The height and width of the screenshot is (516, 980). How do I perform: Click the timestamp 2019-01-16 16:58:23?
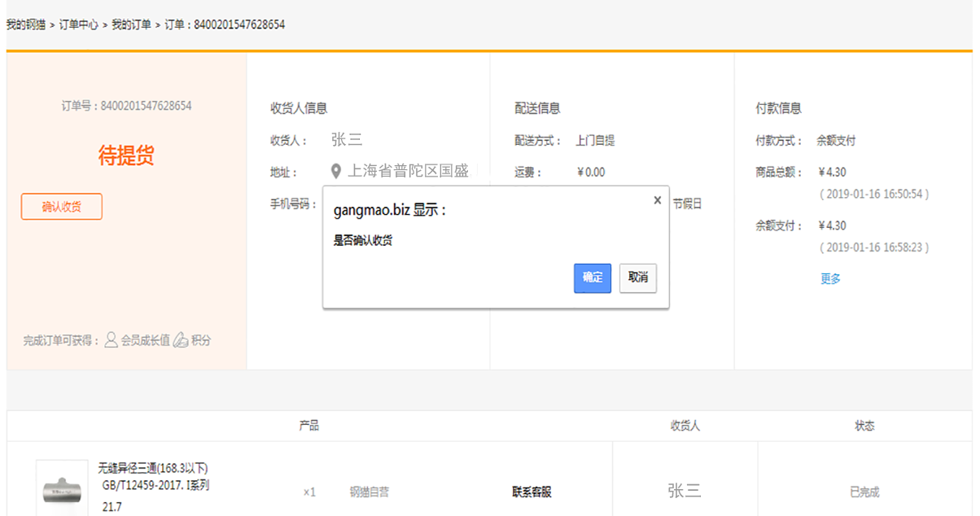tap(873, 247)
